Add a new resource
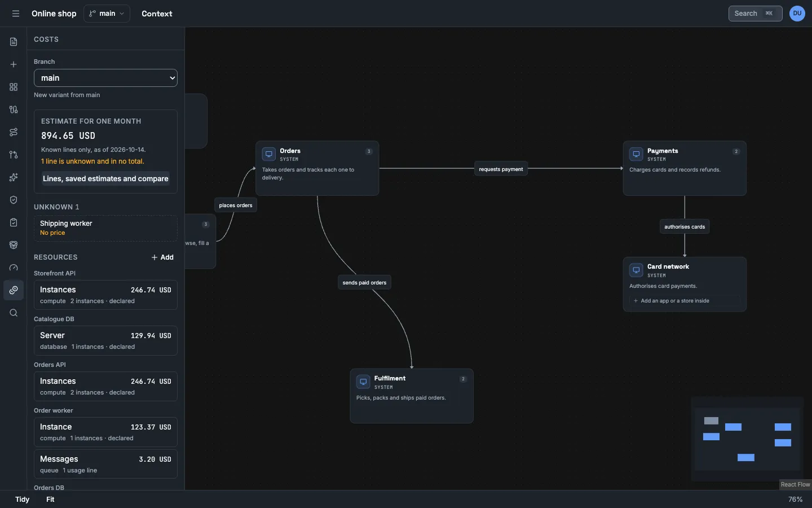Screen dimensions: 812x508 pyautogui.click(x=162, y=257)
